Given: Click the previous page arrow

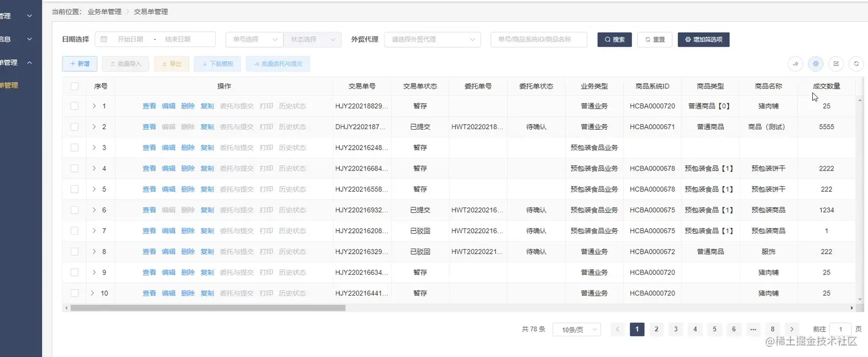Looking at the screenshot, I should point(618,329).
